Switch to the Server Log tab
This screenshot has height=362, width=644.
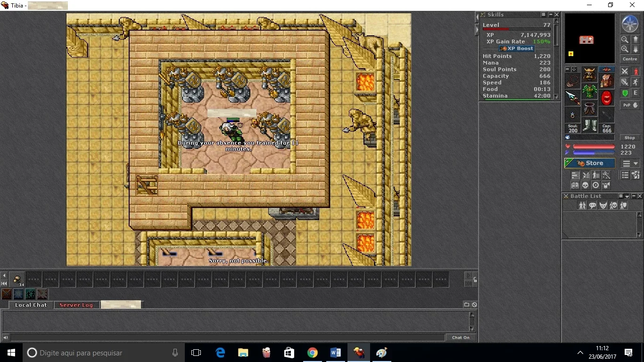click(76, 305)
